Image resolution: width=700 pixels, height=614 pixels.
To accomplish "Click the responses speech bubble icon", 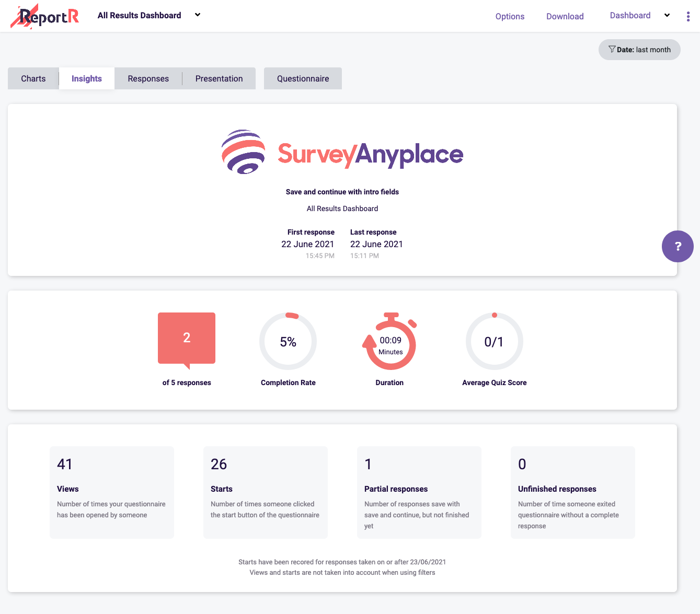I will tap(186, 338).
